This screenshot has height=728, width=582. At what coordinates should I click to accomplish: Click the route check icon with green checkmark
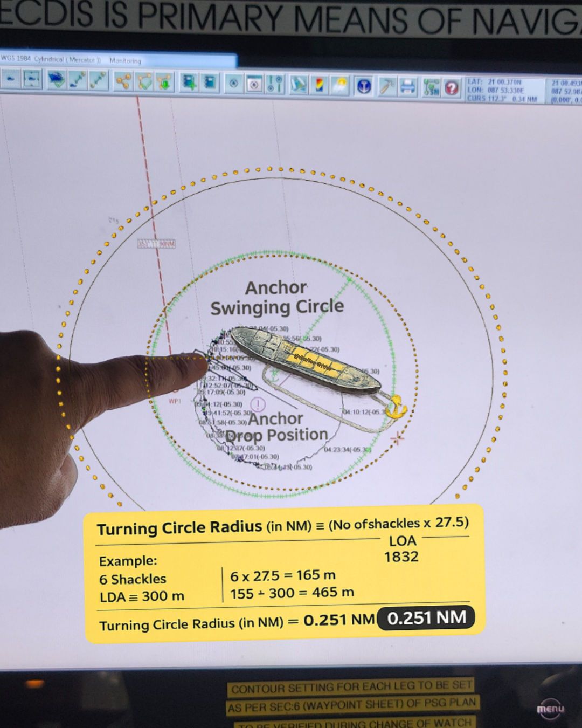click(144, 81)
